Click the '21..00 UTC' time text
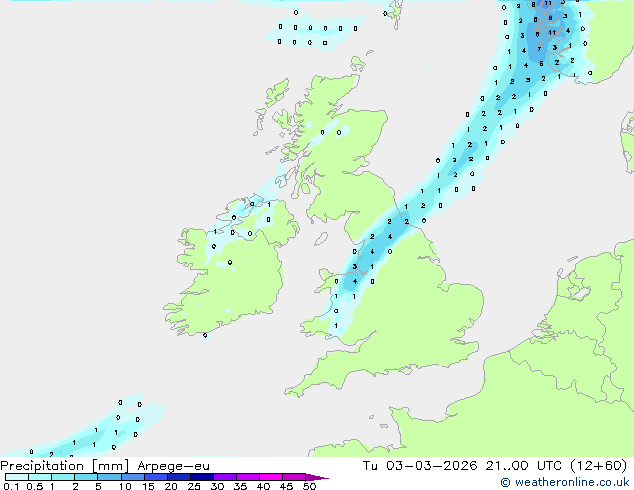This screenshot has height=490, width=634. point(523,466)
